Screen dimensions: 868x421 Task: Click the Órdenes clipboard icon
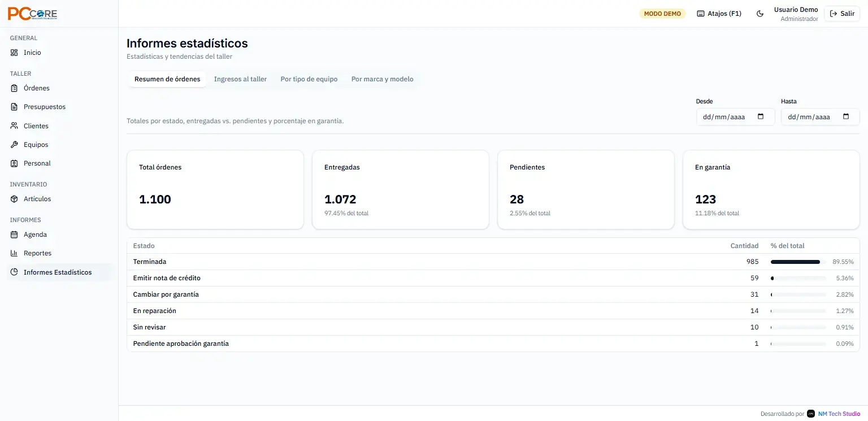14,88
